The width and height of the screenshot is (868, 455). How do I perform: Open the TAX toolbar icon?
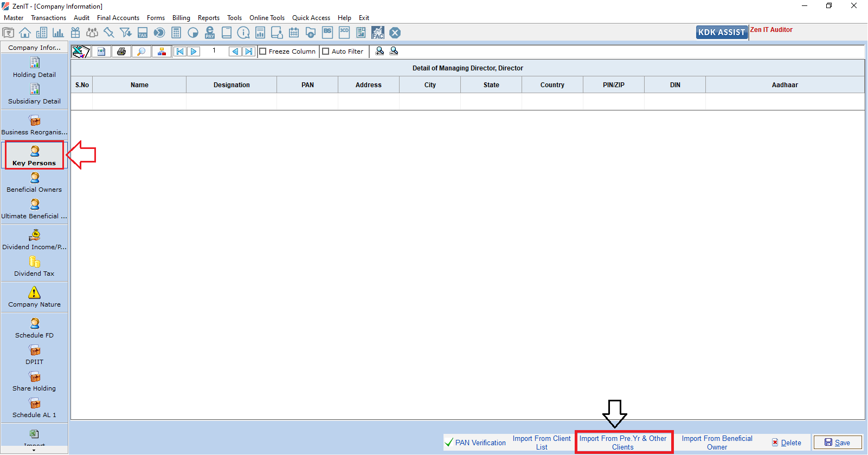tap(143, 32)
